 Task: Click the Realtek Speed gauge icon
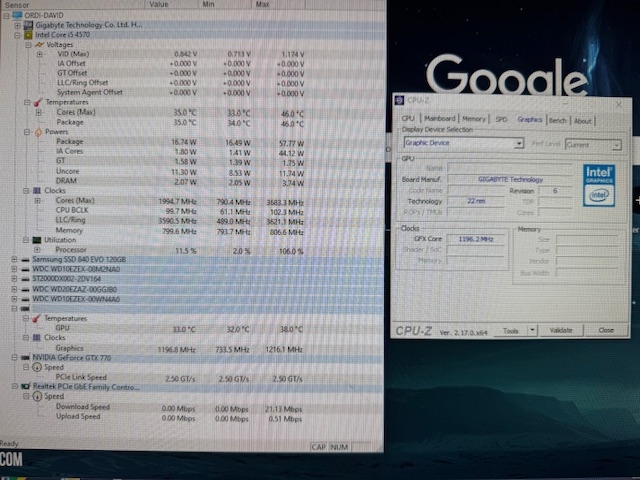coord(37,396)
